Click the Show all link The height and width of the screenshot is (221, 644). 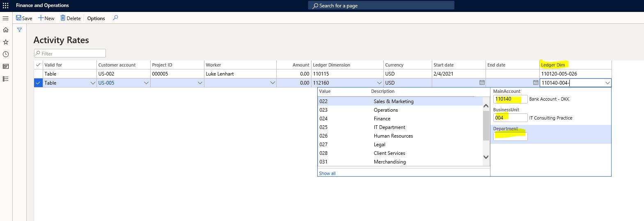327,173
